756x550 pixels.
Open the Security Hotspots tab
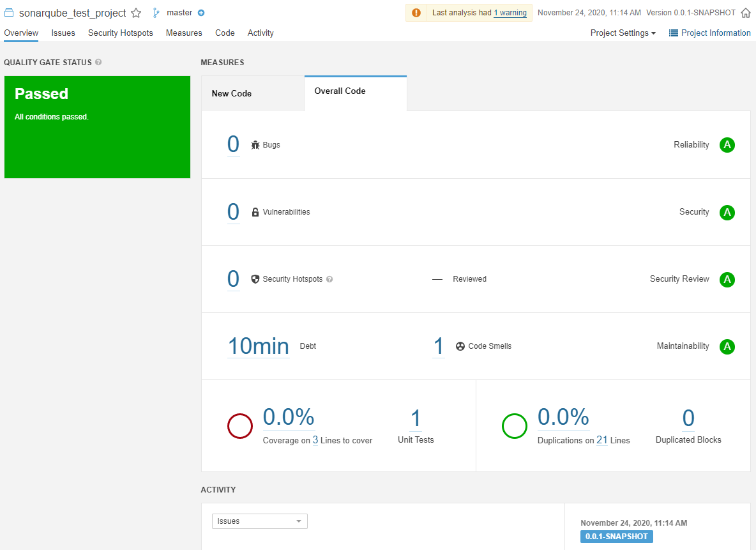click(x=121, y=33)
